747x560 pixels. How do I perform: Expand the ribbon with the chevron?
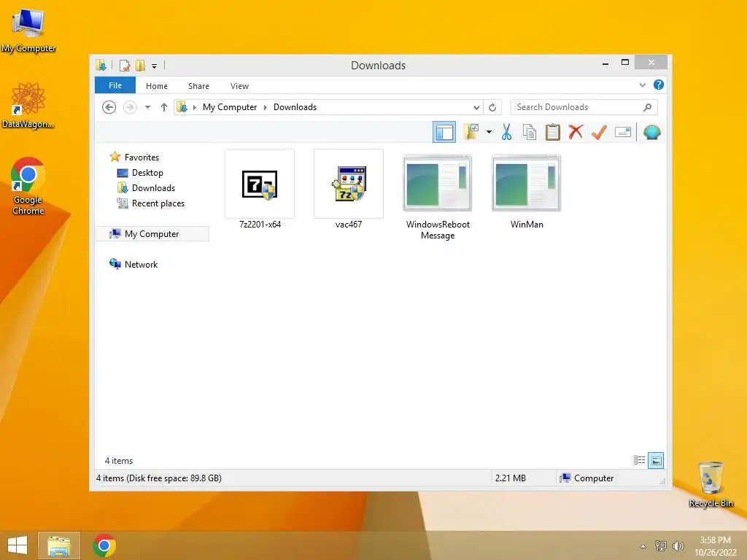[642, 85]
